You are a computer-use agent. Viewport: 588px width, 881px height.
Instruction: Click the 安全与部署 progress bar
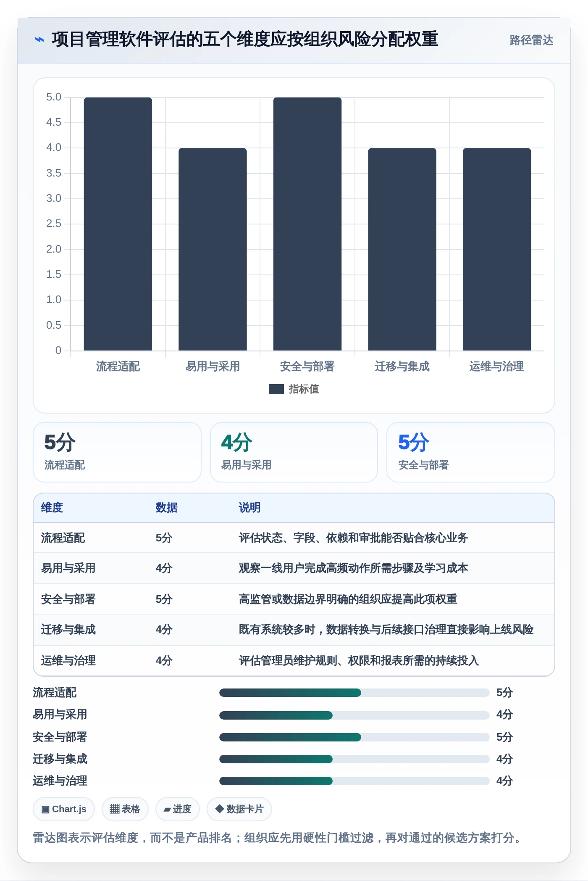click(x=354, y=737)
